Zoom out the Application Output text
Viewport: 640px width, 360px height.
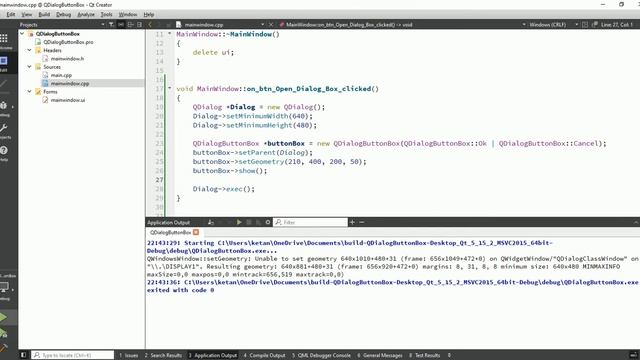(362, 222)
